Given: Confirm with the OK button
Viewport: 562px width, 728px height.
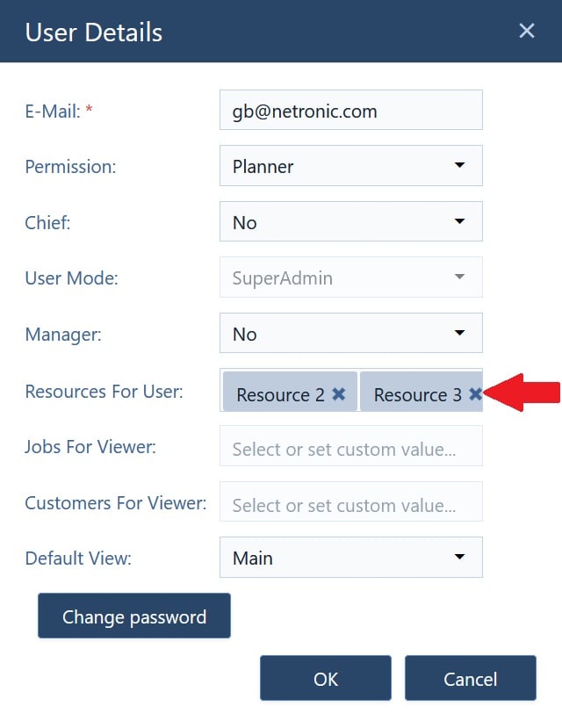Looking at the screenshot, I should coord(325,678).
